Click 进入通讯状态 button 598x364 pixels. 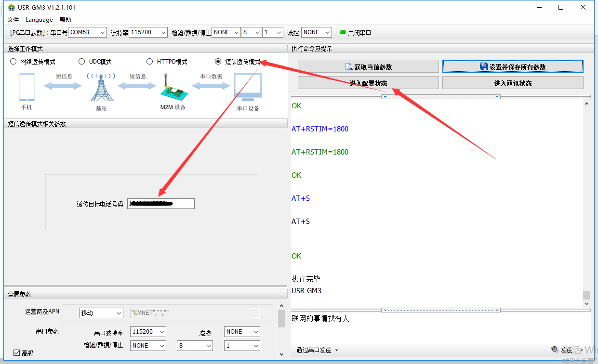[513, 83]
